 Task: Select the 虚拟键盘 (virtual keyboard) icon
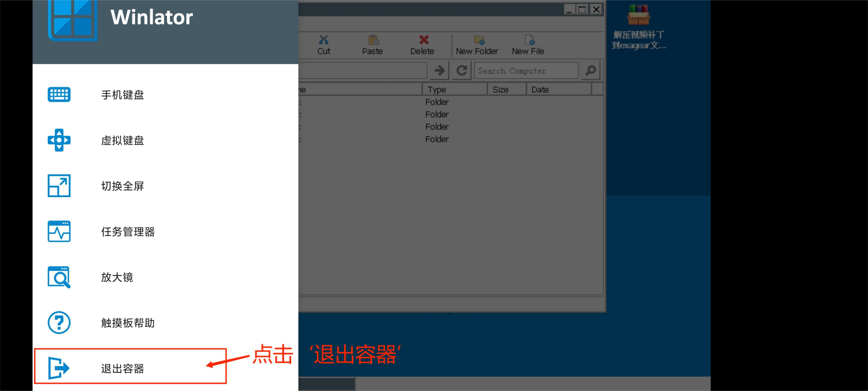[60, 140]
